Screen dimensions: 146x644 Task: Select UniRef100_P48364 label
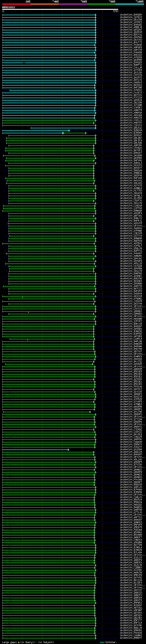click(131, 530)
